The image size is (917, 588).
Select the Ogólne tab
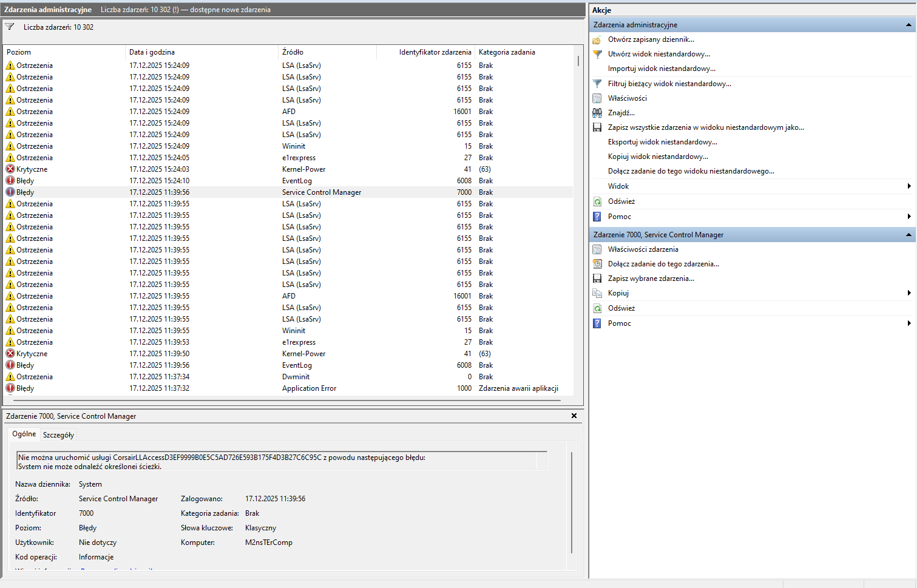[x=24, y=434]
